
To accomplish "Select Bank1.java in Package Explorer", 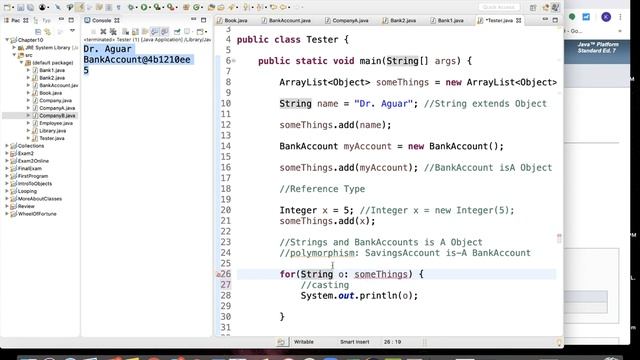I will point(51,70).
